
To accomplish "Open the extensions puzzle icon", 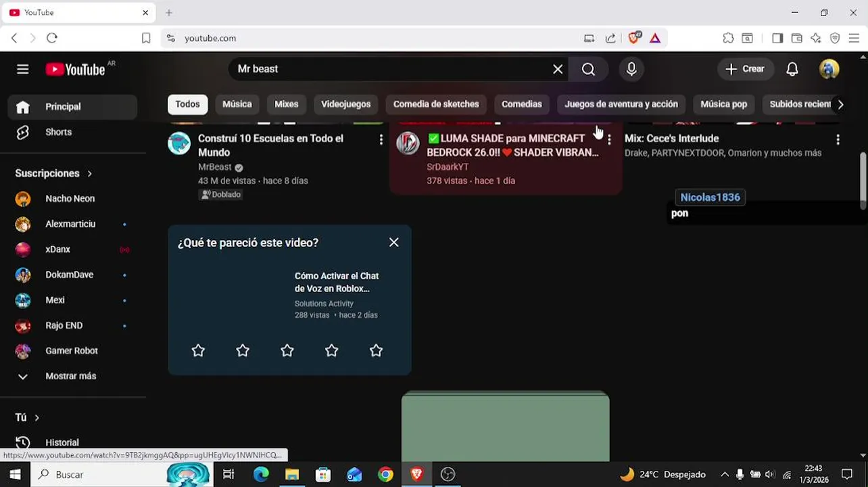I will point(728,39).
